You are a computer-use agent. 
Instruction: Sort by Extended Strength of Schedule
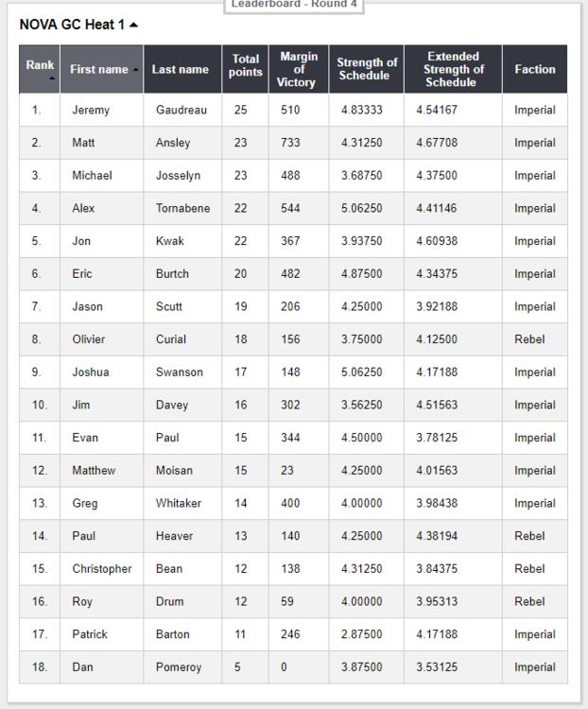coord(453,69)
